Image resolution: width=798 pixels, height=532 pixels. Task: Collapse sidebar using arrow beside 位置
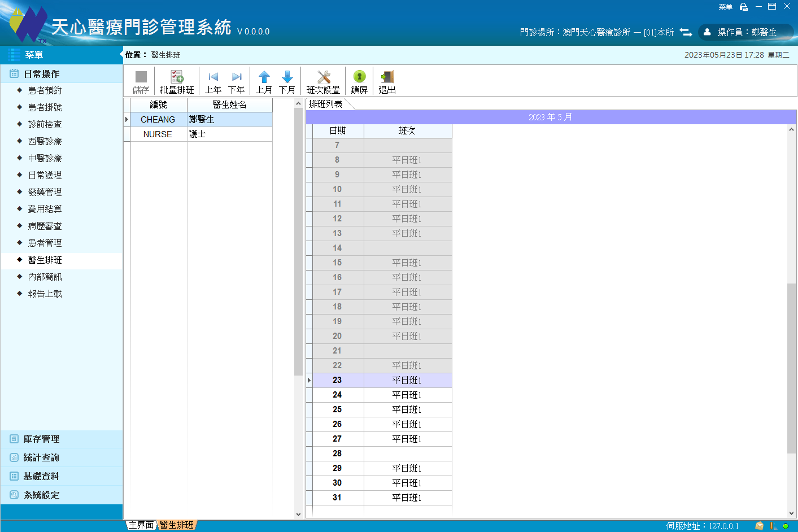pos(121,55)
